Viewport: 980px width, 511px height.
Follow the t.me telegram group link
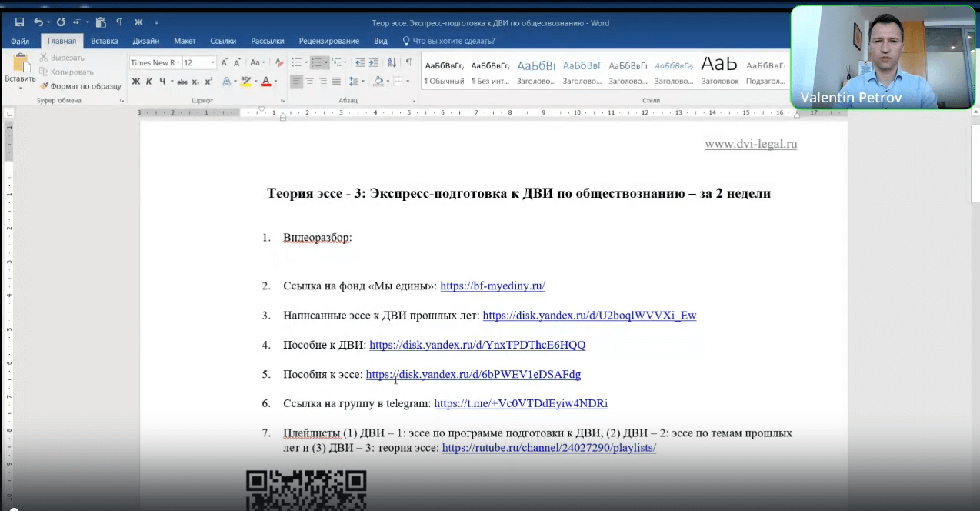coord(521,403)
